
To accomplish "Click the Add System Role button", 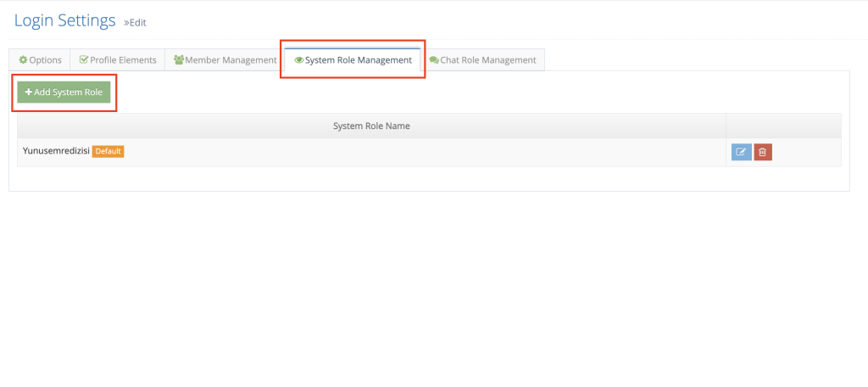I will click(x=64, y=92).
